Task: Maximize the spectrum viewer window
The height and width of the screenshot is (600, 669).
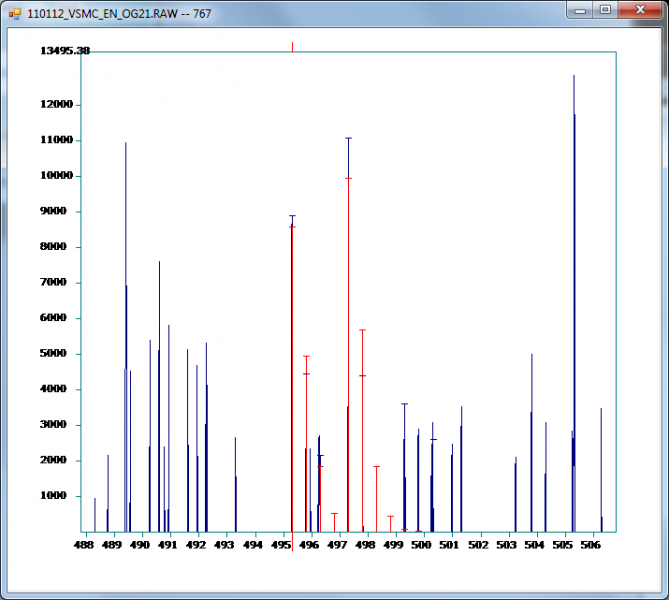Action: coord(606,9)
